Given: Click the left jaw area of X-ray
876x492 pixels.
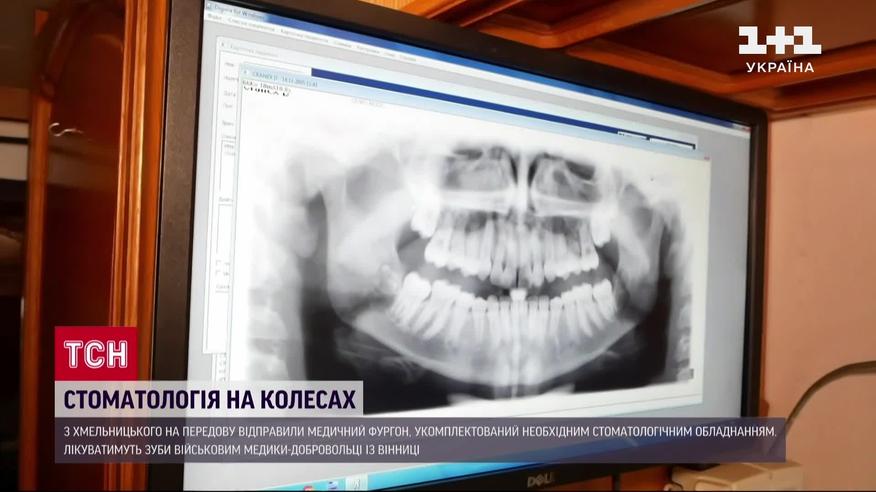Looking at the screenshot, I should [340, 280].
